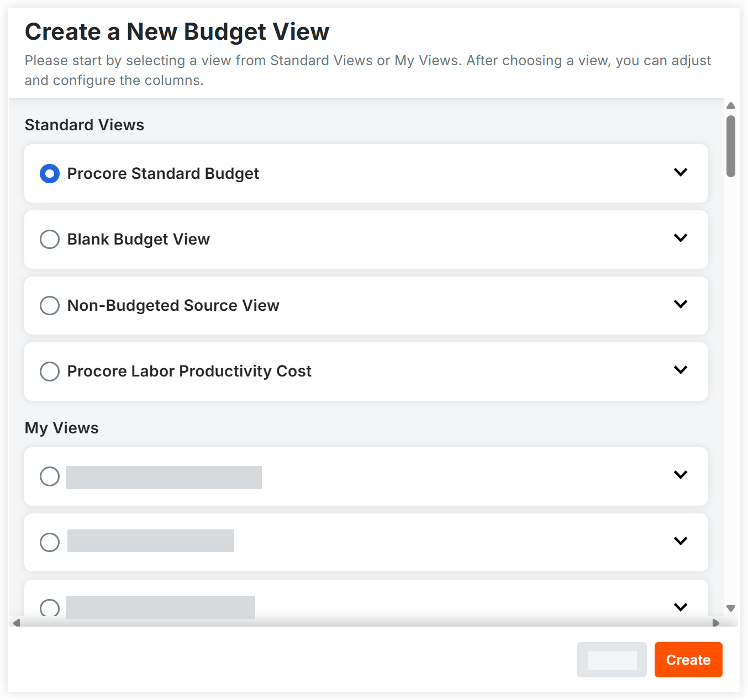Viewport: 748px width, 700px height.
Task: Select Blank Budget View radio button
Action: 50,240
